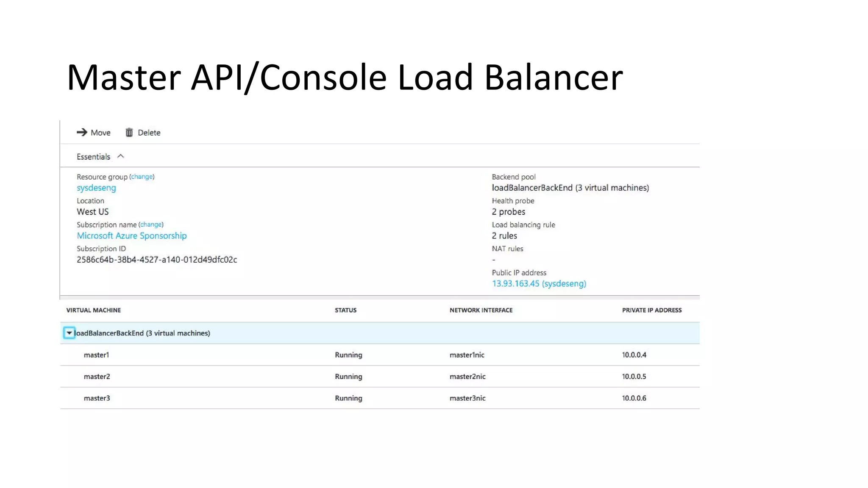The height and width of the screenshot is (488, 868).
Task: Select the subscription ID text
Action: [157, 260]
